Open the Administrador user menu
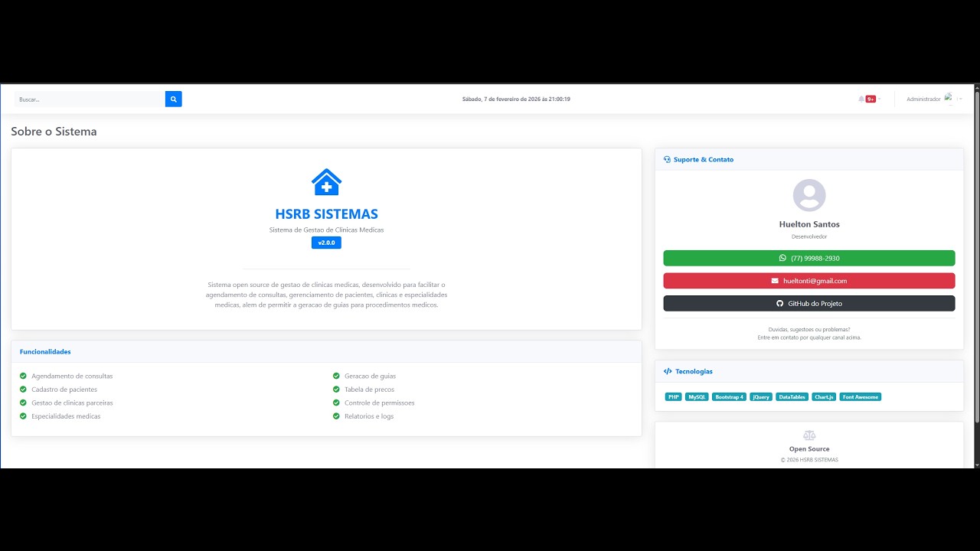This screenshot has height=551, width=980. click(x=933, y=99)
